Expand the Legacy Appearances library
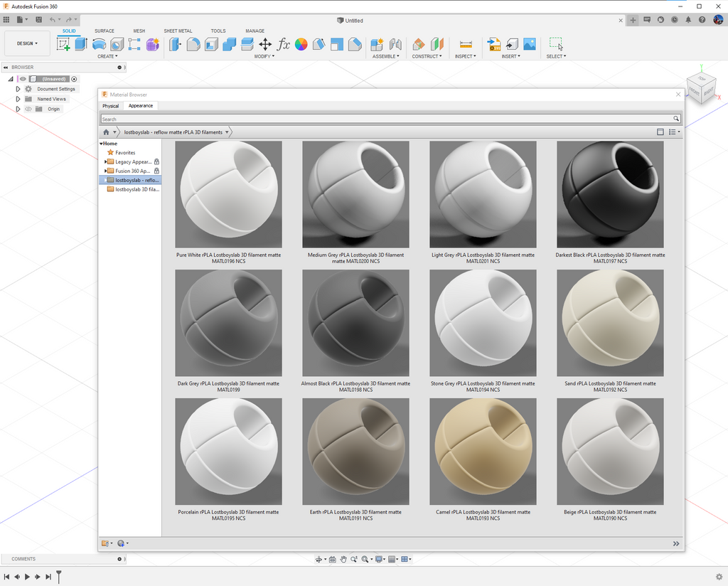The image size is (728, 586). click(105, 161)
